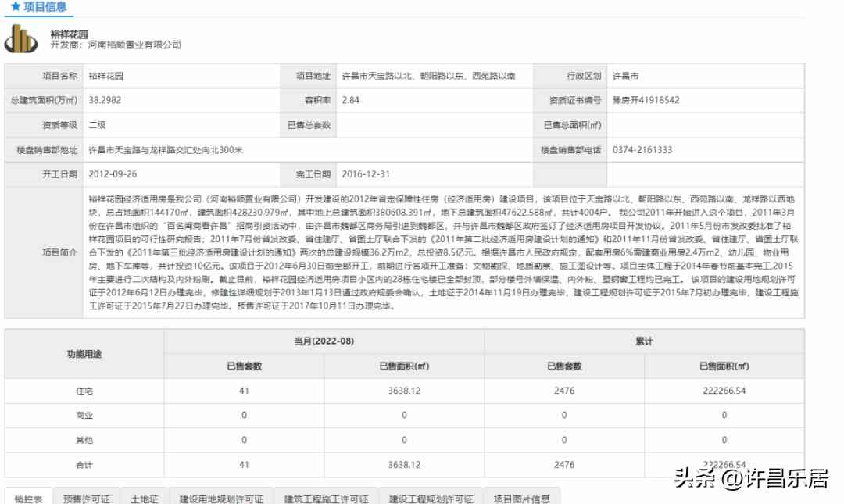The image size is (844, 504).
Task: Switch to the 建筑工程施工许可证 tab
Action: (326, 498)
